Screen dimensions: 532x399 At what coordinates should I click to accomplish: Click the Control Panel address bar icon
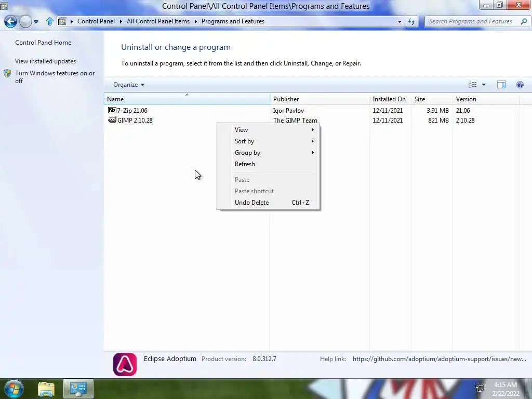click(x=62, y=21)
